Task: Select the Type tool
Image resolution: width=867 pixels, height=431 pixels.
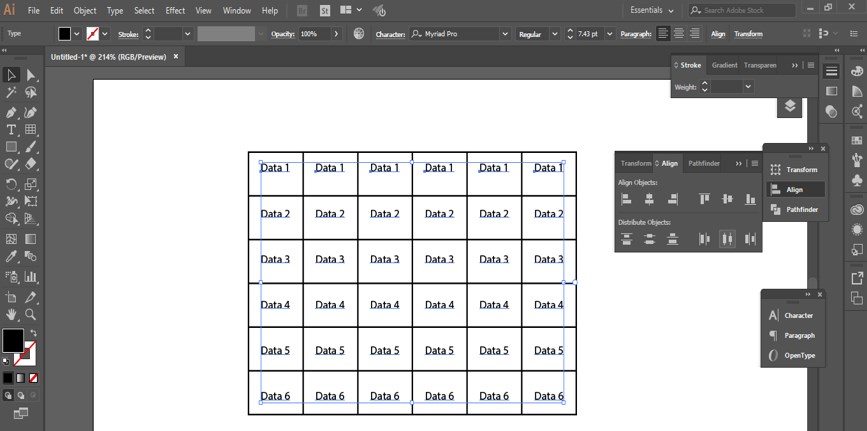Action: [11, 129]
